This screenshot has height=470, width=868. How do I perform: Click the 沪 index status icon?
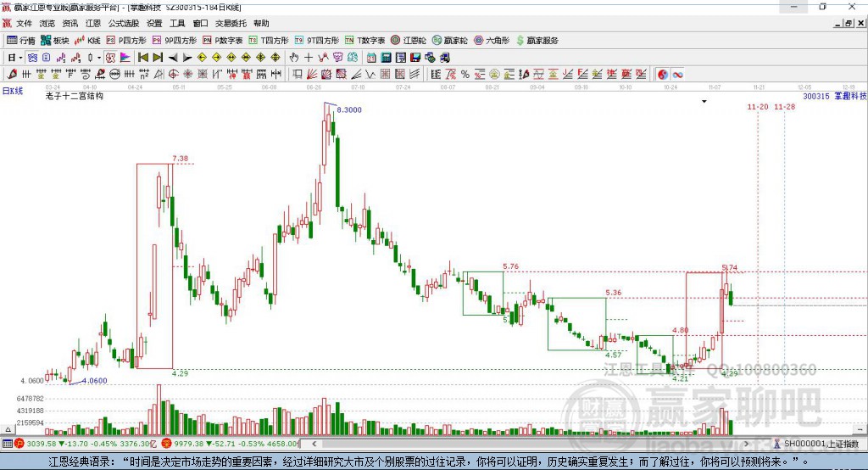pos(19,444)
